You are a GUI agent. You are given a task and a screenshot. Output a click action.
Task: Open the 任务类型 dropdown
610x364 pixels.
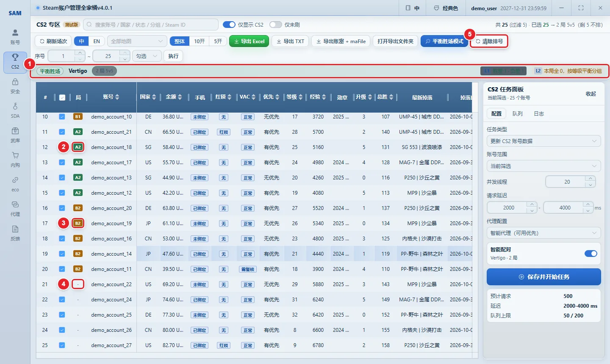tap(543, 141)
